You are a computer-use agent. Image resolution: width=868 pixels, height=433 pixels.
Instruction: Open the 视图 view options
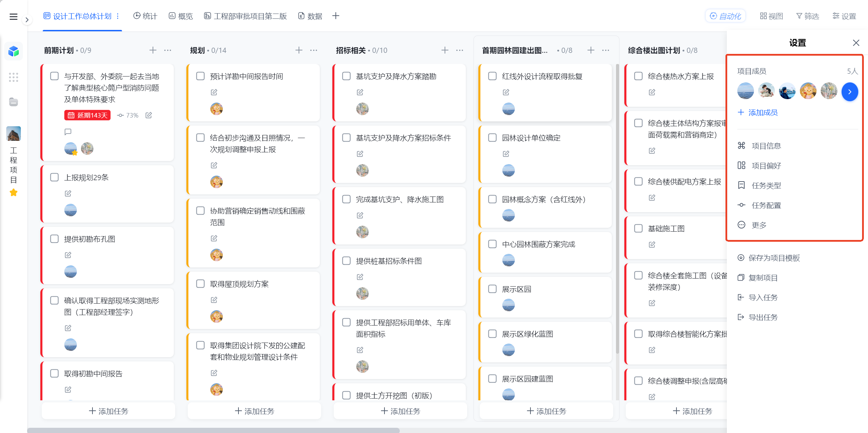[771, 16]
